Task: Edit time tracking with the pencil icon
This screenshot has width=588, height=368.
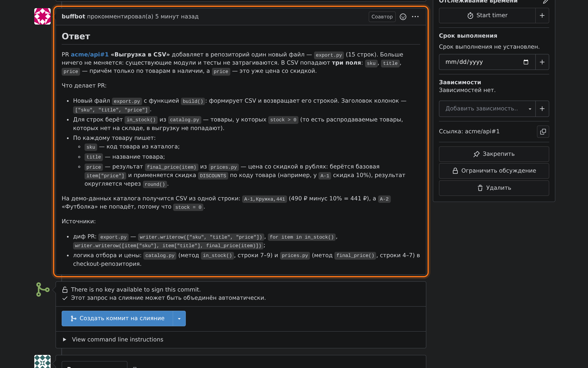Action: [546, 1]
